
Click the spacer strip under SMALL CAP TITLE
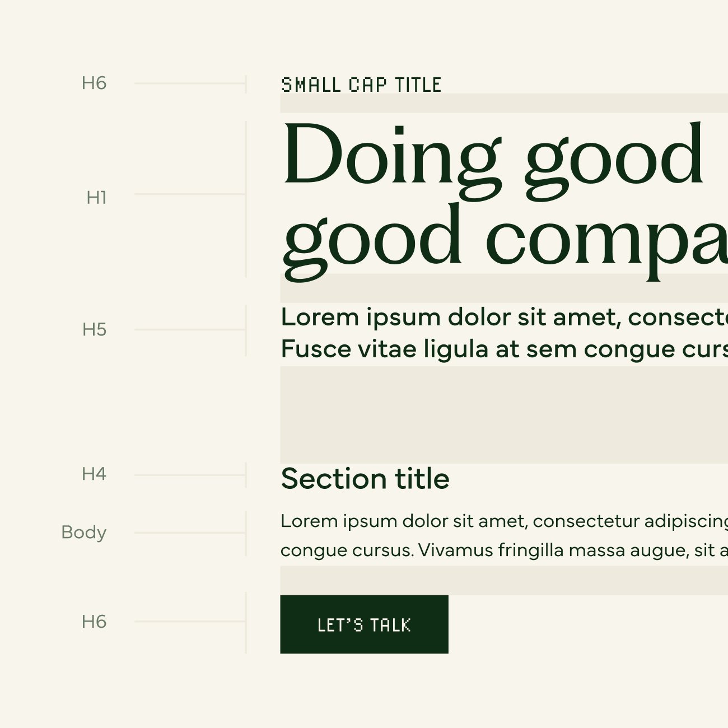click(x=504, y=104)
